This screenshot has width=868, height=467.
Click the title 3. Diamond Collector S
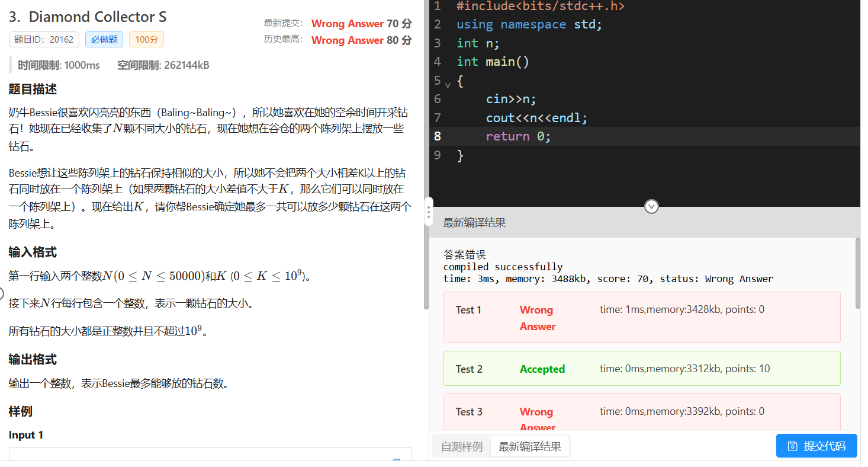tap(88, 17)
